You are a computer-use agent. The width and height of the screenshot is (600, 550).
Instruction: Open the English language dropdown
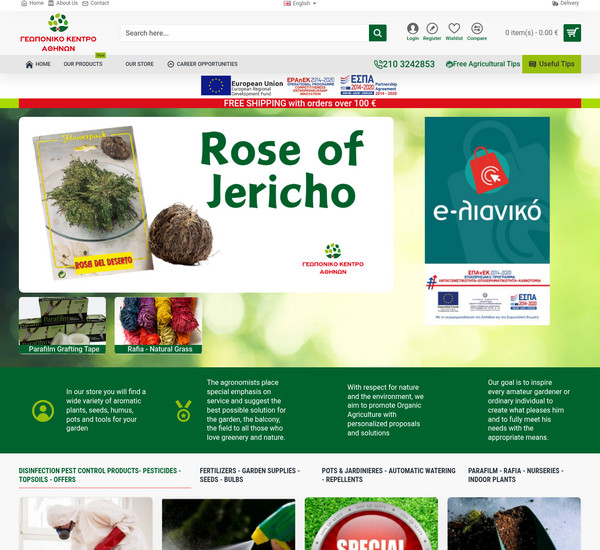300,3
